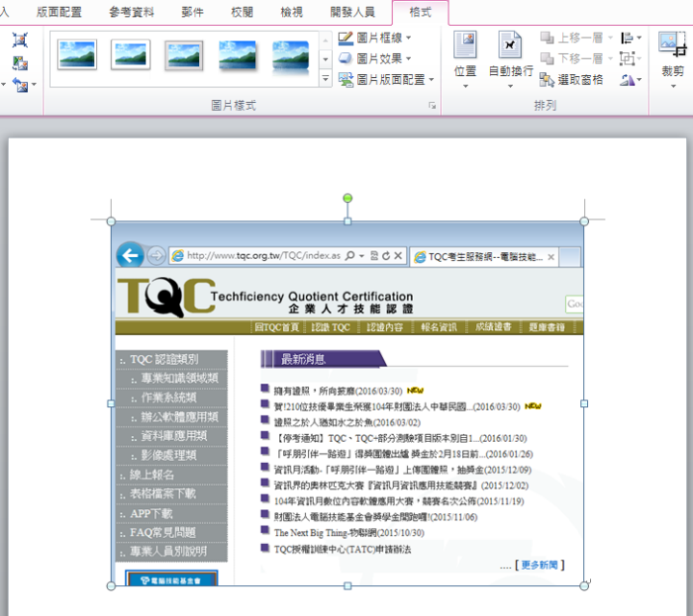Click The Next Big Thing news item
Image resolution: width=693 pixels, height=616 pixels.
[x=349, y=533]
